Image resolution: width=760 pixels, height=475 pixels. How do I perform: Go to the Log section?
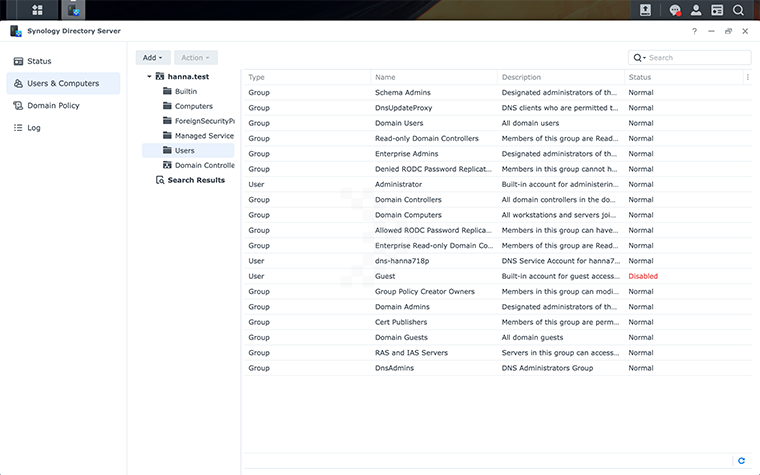pyautogui.click(x=33, y=127)
